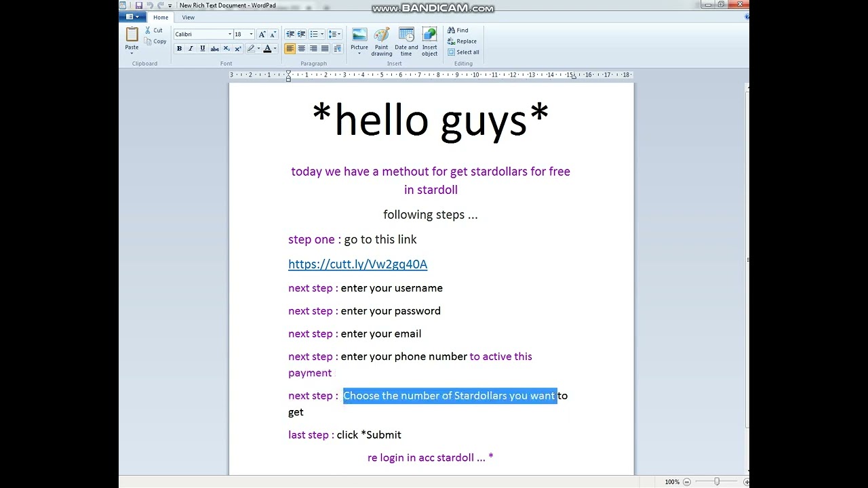Open Customize Quick Access Toolbar dropdown
The image size is (868, 488).
pyautogui.click(x=170, y=5)
